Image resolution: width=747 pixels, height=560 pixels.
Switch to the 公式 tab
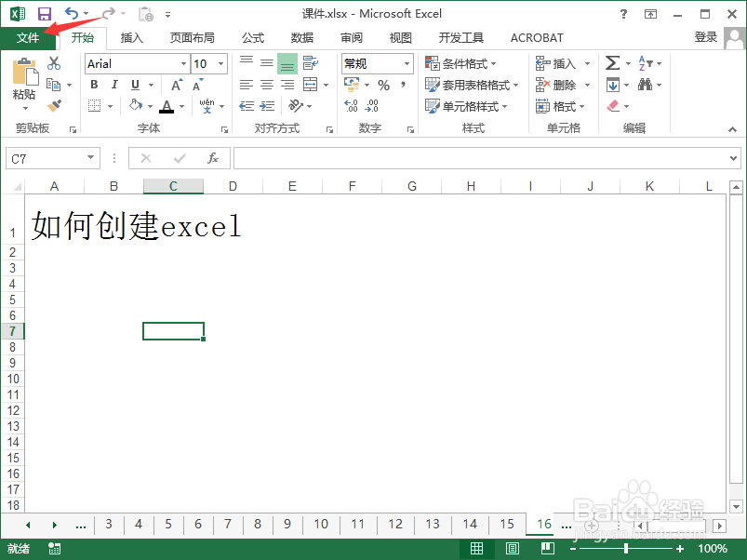pyautogui.click(x=252, y=37)
